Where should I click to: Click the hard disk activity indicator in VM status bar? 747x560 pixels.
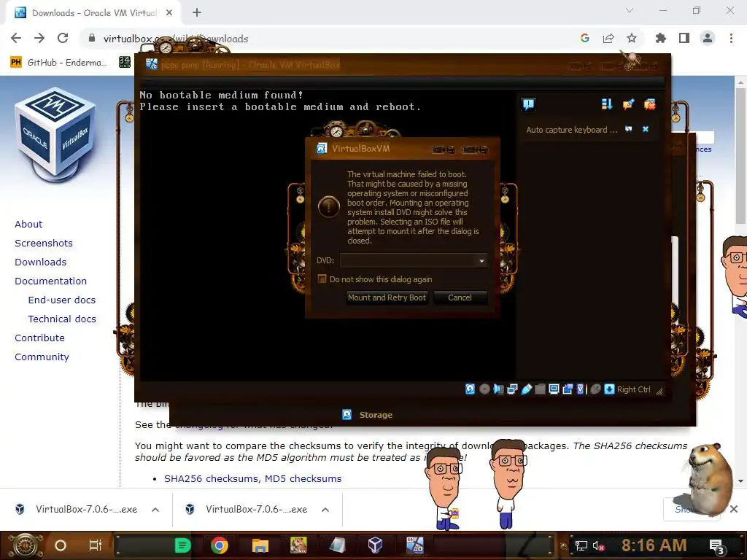470,389
